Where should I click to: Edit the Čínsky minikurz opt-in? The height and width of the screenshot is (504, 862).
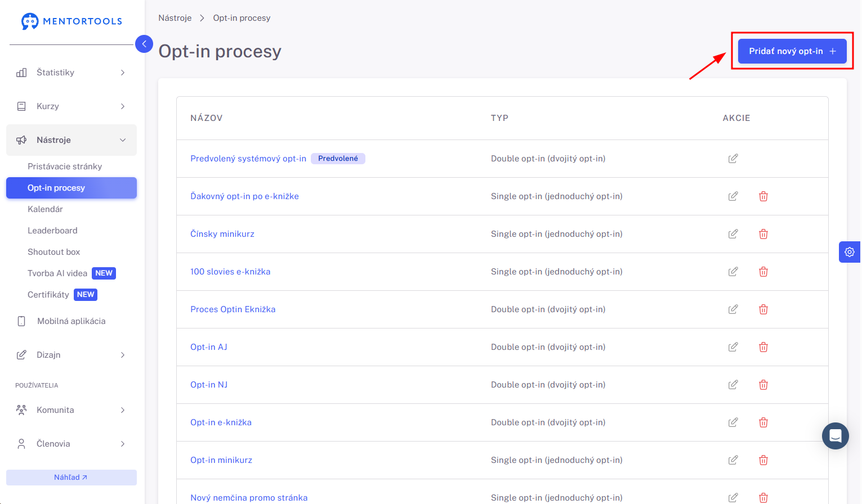733,234
